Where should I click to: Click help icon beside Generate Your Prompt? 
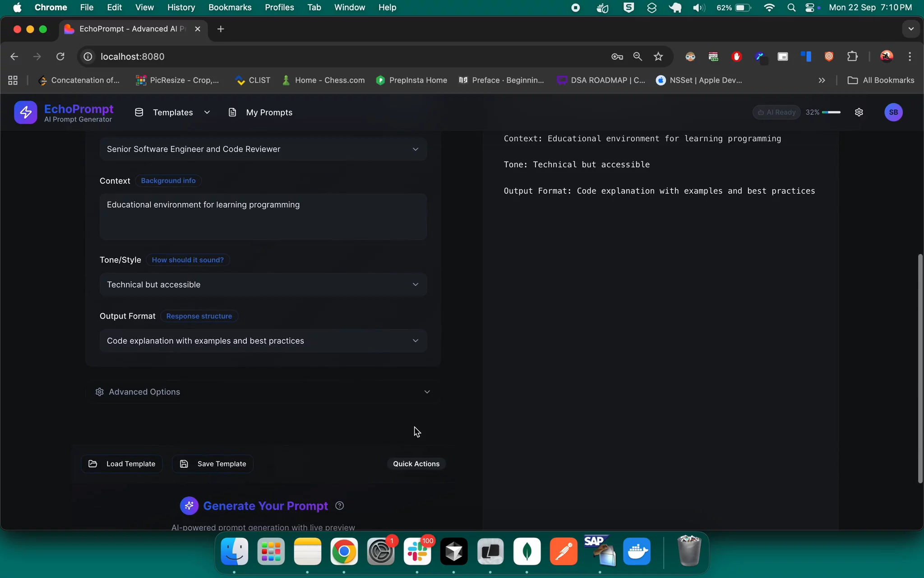pyautogui.click(x=340, y=506)
